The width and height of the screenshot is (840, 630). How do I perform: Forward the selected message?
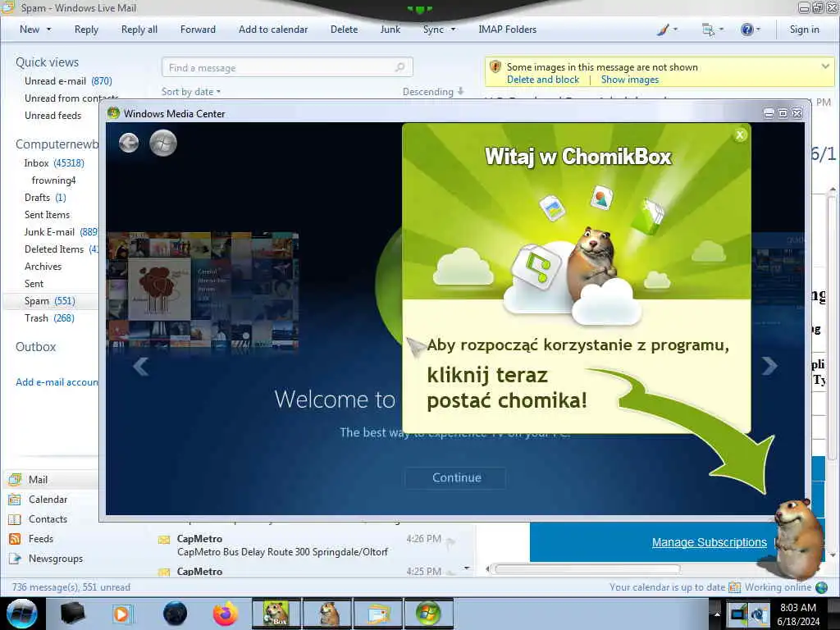click(x=198, y=30)
